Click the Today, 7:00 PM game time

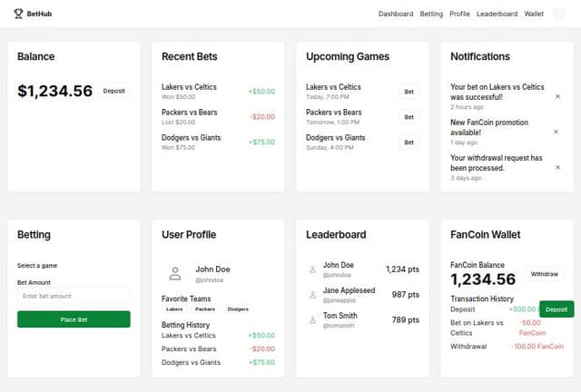tap(328, 97)
